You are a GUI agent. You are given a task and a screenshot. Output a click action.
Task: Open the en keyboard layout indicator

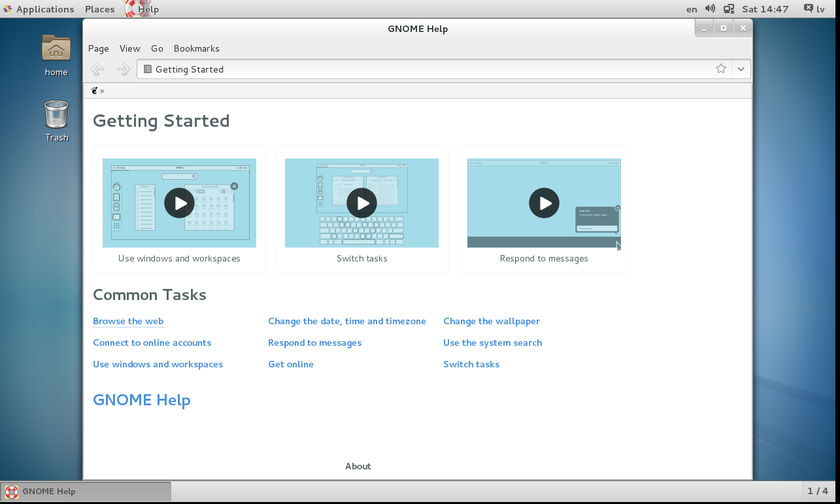point(692,9)
